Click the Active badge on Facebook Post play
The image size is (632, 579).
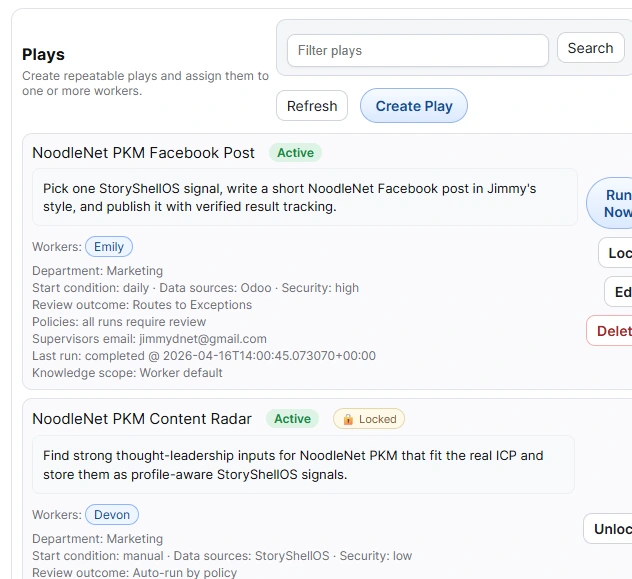295,153
